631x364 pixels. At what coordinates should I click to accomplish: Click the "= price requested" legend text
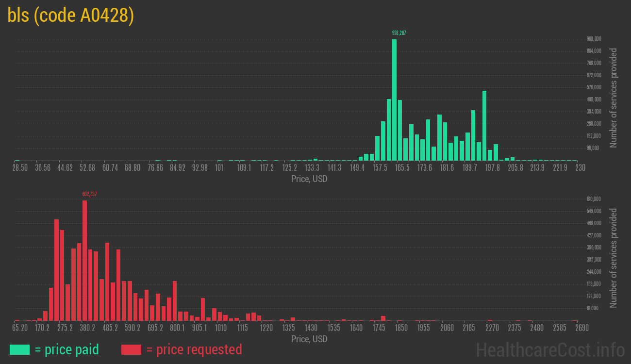point(194,349)
